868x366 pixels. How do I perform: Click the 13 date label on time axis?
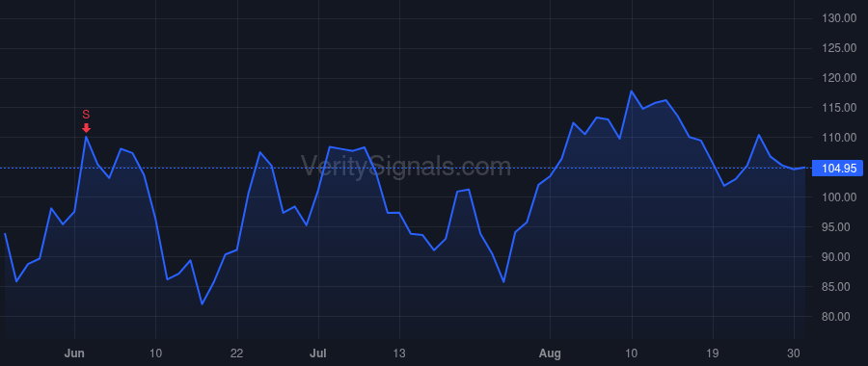pyautogui.click(x=399, y=353)
